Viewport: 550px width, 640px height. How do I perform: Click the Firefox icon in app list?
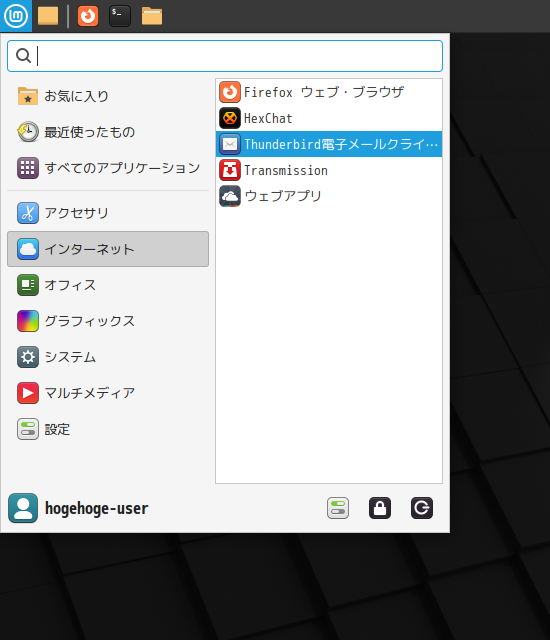coord(230,92)
